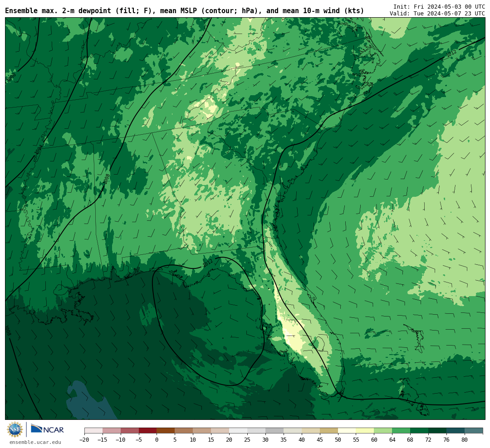The width and height of the screenshot is (490, 448).
Task: Open the ensemble.ucar.edu link text
Action: click(35, 442)
